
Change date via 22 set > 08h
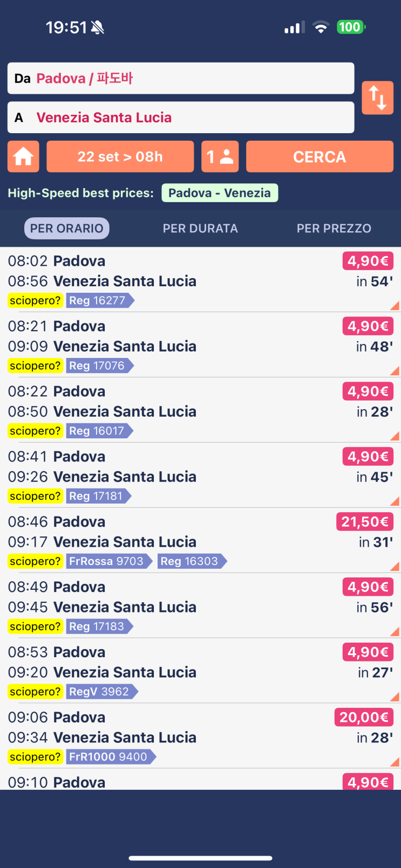click(120, 157)
